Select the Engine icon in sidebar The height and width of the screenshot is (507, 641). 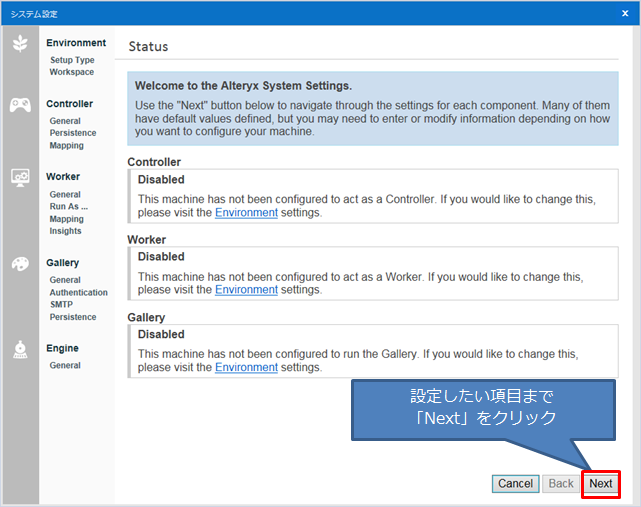coord(20,349)
